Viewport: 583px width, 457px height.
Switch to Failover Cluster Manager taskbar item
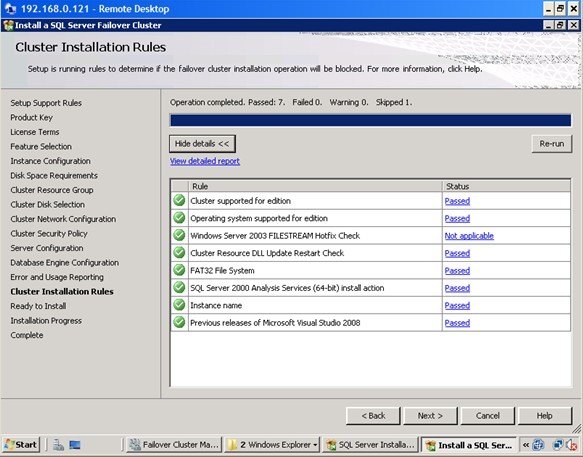pyautogui.click(x=174, y=445)
